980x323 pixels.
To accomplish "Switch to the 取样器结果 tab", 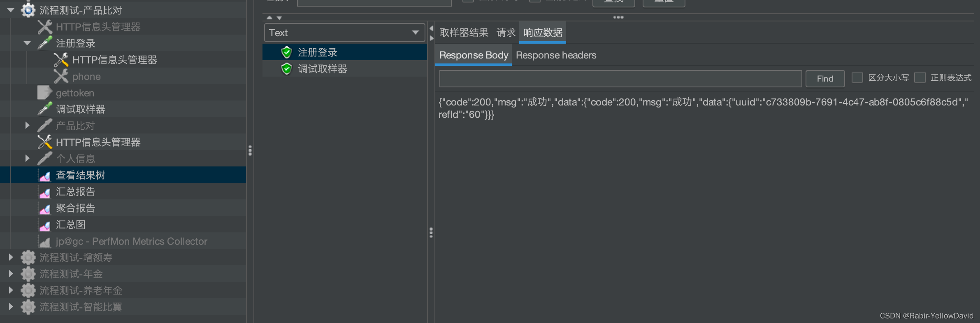I will coord(464,33).
